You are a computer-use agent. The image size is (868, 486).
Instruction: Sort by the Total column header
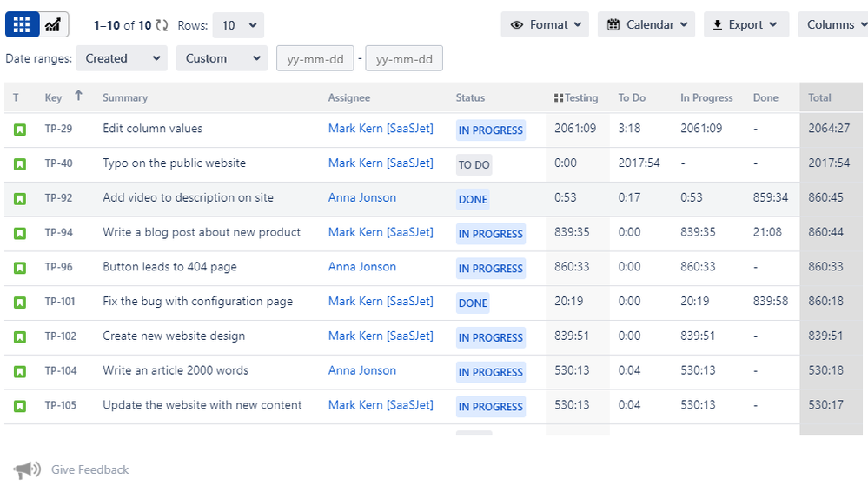point(819,97)
